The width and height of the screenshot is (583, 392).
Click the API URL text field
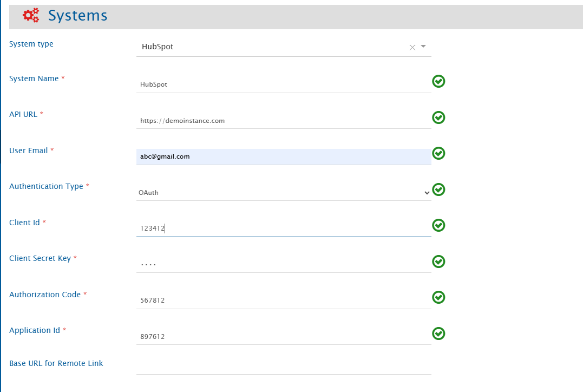coord(283,121)
